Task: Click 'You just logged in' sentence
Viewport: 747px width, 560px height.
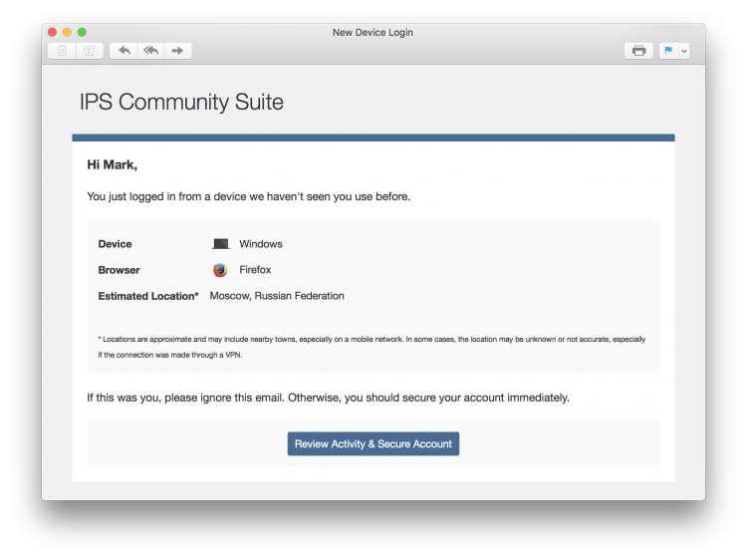Action: pos(248,197)
